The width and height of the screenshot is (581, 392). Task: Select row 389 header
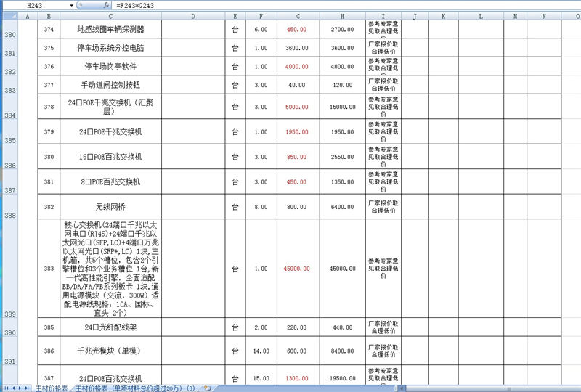coord(10,314)
